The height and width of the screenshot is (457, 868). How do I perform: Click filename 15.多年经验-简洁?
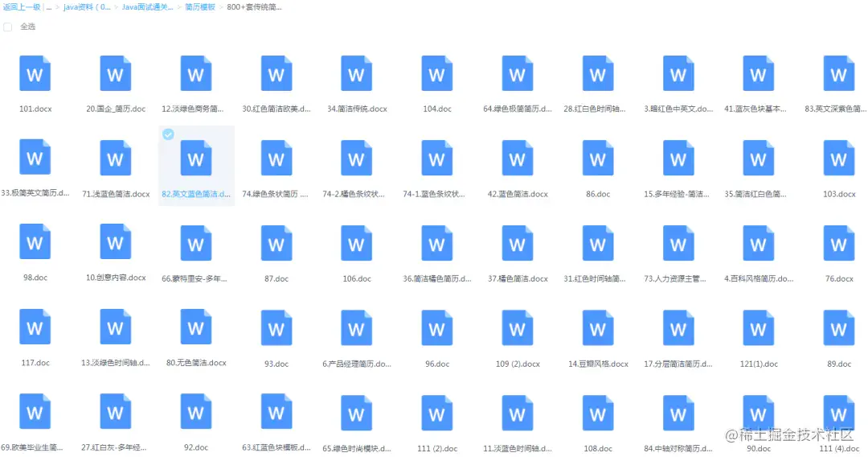[677, 194]
